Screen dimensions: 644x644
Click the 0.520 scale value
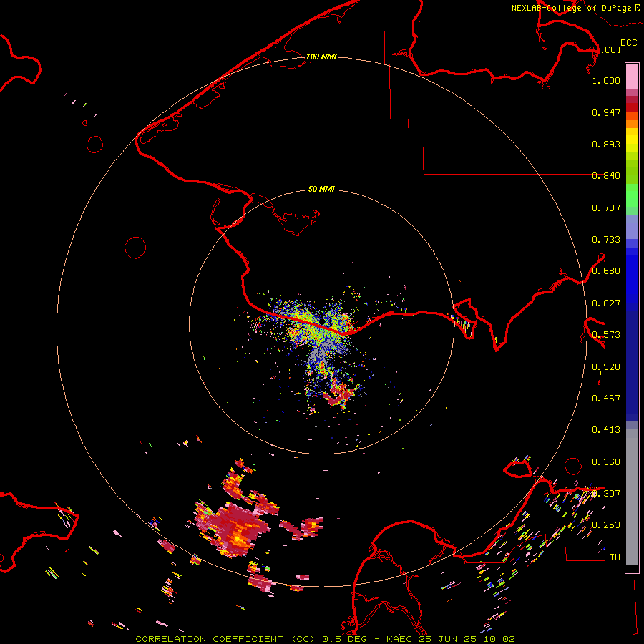[606, 367]
